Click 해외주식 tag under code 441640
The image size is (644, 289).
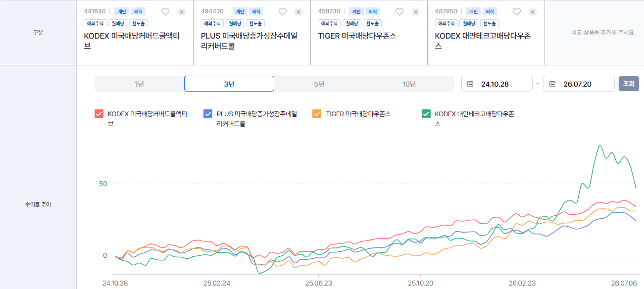(x=95, y=23)
